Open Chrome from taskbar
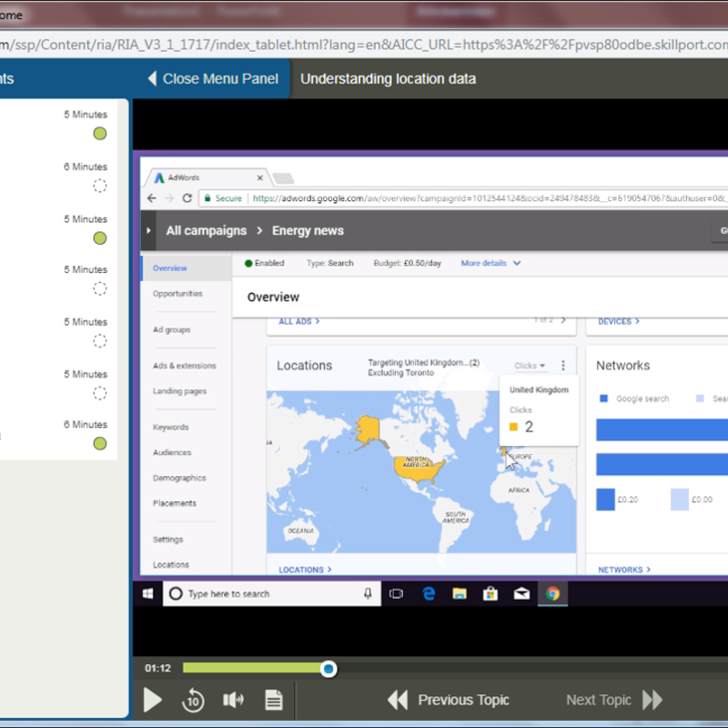Image resolution: width=728 pixels, height=728 pixels. (x=552, y=594)
